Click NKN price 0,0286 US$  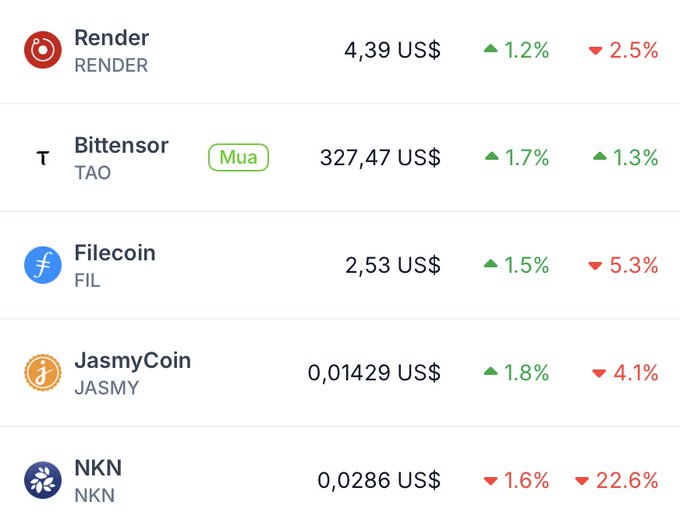tap(379, 480)
